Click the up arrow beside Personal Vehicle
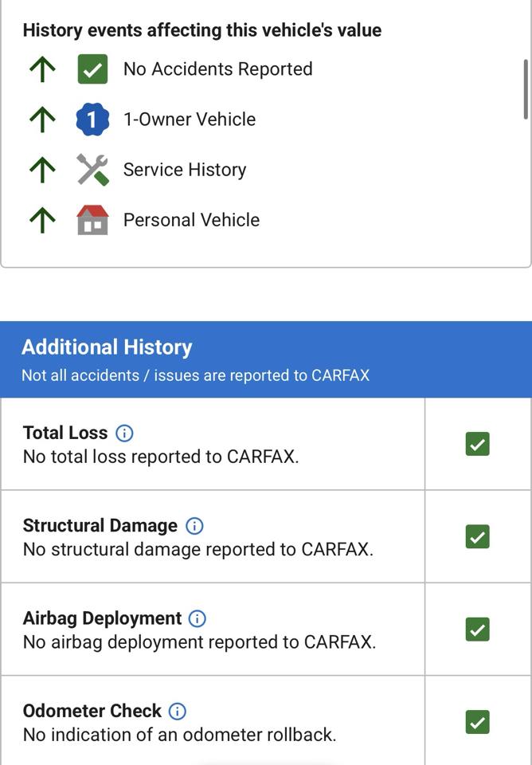 (x=42, y=220)
